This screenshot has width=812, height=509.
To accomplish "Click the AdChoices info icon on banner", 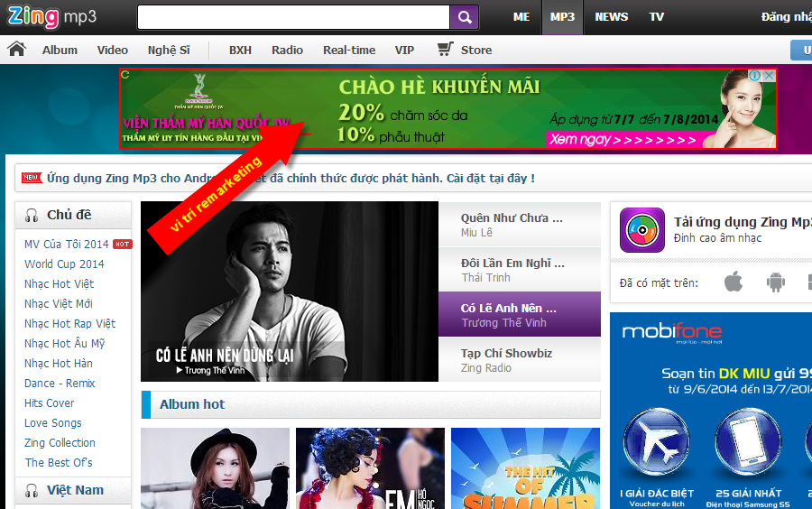I will point(754,75).
